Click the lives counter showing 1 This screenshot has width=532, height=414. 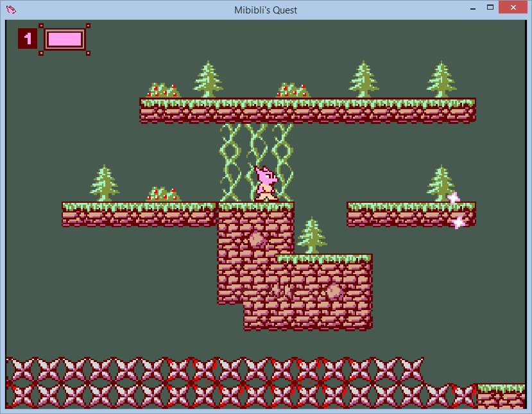click(28, 39)
